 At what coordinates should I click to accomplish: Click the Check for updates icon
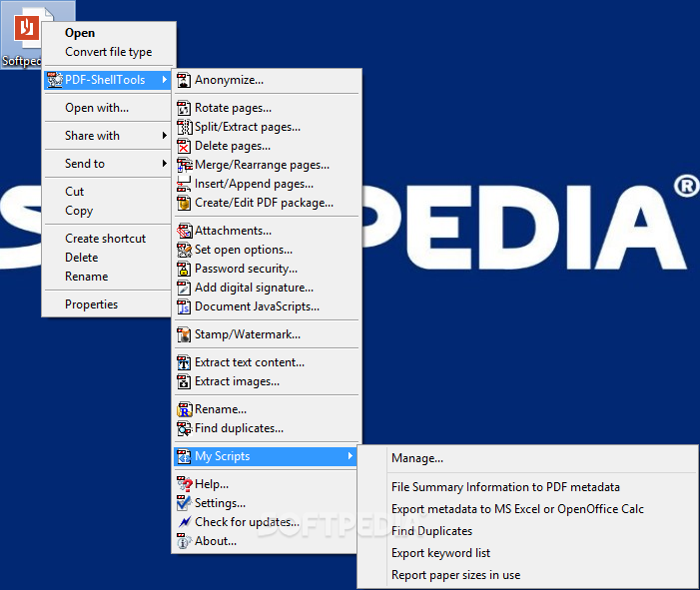[x=185, y=522]
